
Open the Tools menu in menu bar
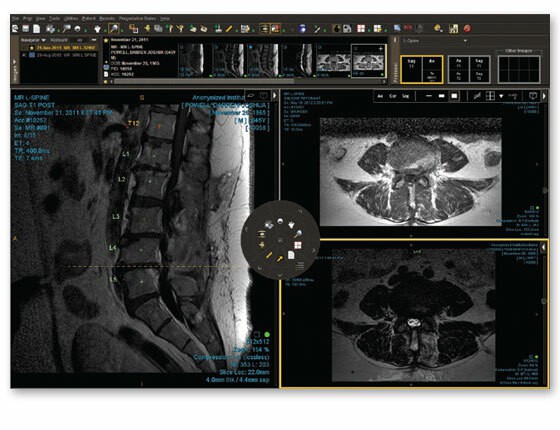(x=54, y=18)
